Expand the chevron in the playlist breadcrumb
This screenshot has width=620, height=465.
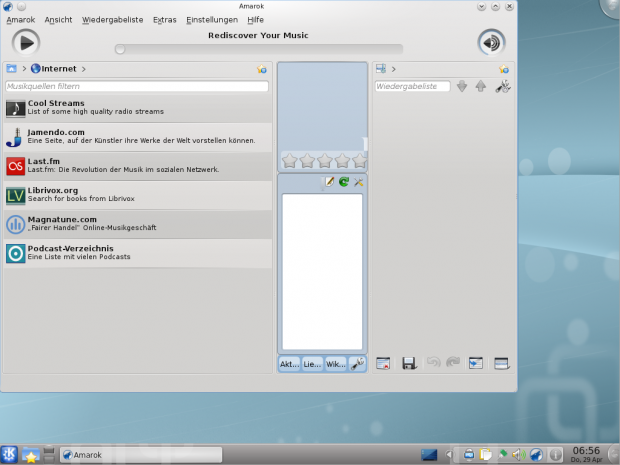pos(393,69)
